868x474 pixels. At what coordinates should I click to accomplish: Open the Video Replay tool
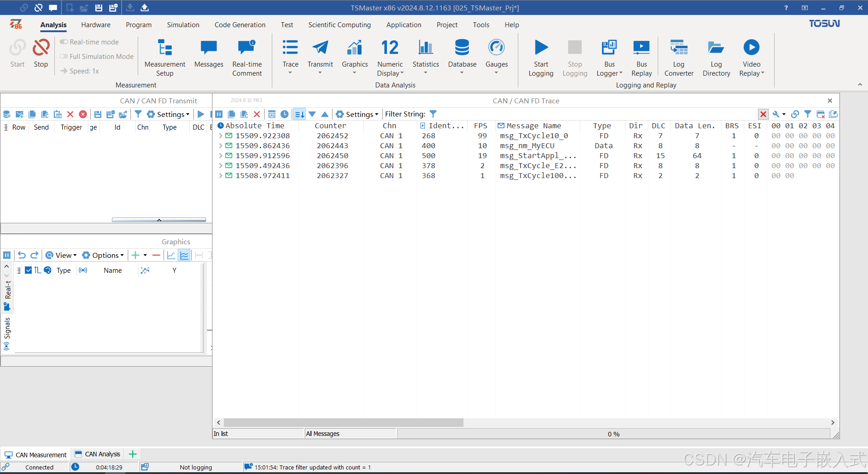click(x=751, y=58)
